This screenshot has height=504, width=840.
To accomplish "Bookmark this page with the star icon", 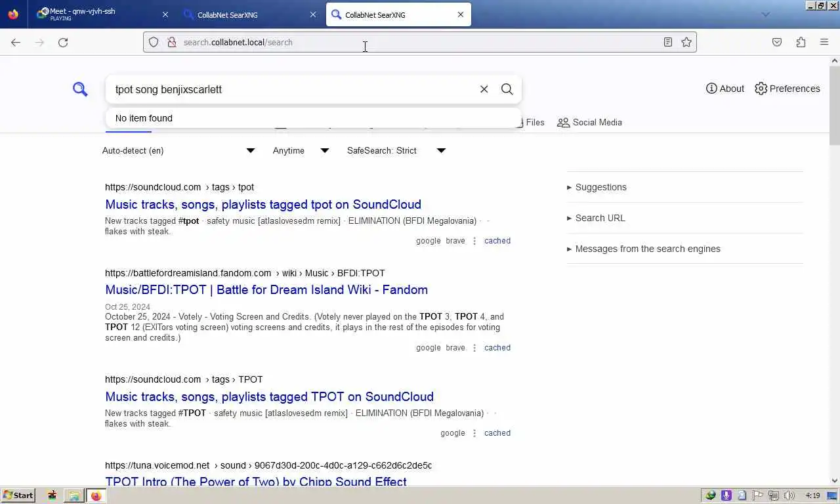I will click(x=686, y=42).
